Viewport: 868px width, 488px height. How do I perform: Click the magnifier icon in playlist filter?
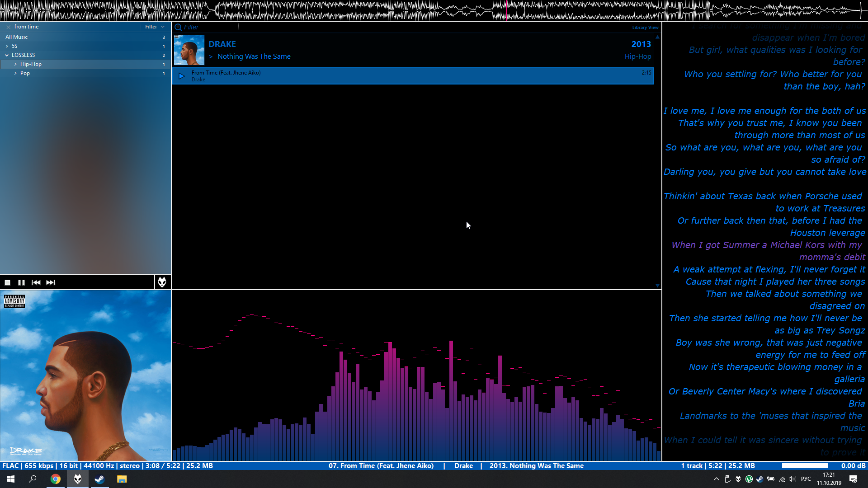coord(178,27)
